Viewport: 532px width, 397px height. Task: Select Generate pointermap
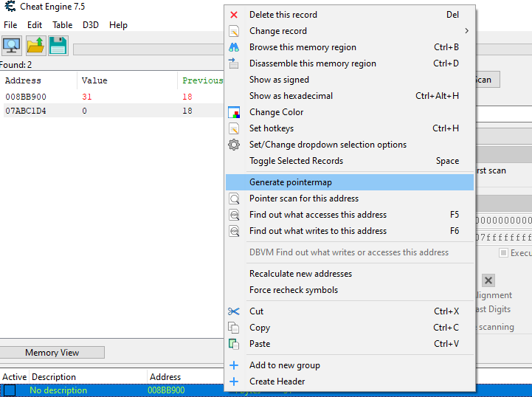[350, 182]
